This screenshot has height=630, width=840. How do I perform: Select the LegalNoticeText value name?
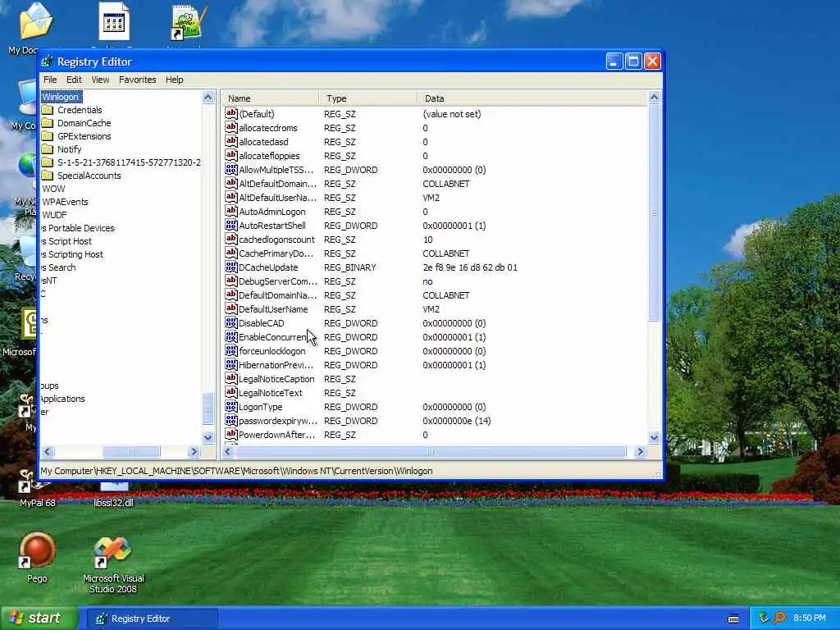click(x=271, y=393)
